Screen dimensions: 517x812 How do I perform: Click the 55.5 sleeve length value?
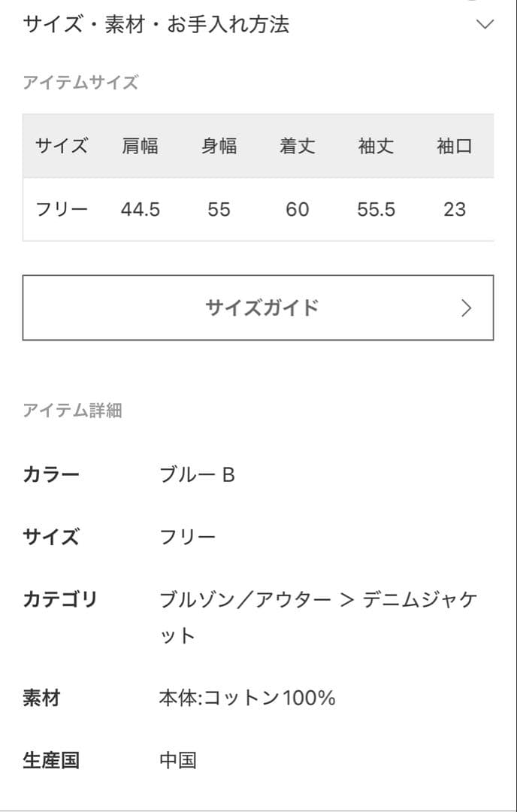pyautogui.click(x=376, y=209)
